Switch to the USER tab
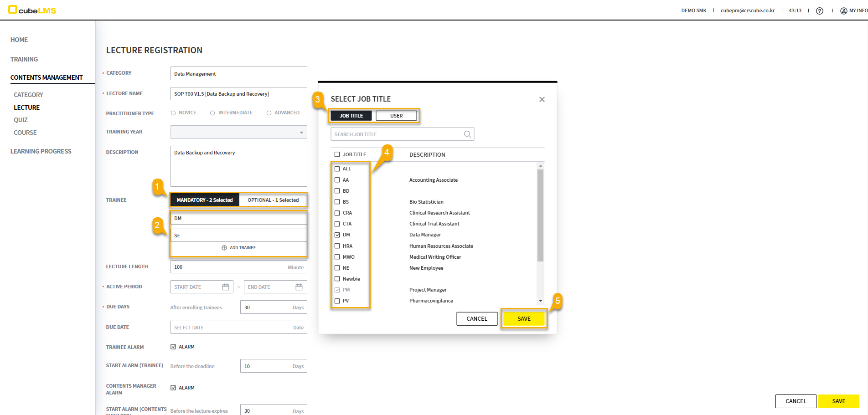 point(396,116)
